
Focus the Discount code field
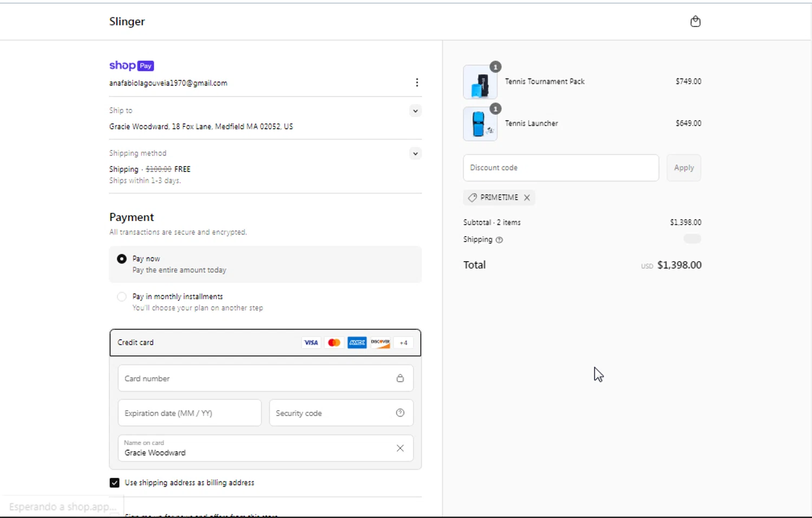tap(561, 168)
